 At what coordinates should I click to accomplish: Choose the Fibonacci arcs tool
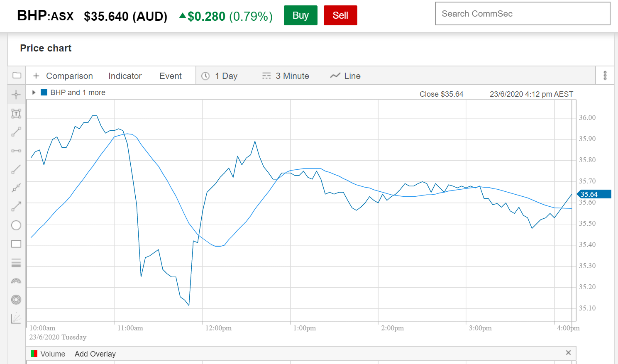pos(16,281)
